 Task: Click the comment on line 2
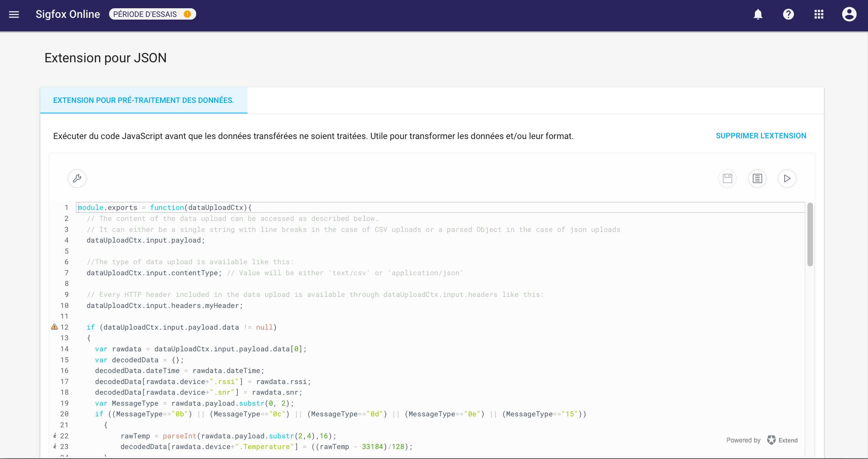click(x=233, y=218)
